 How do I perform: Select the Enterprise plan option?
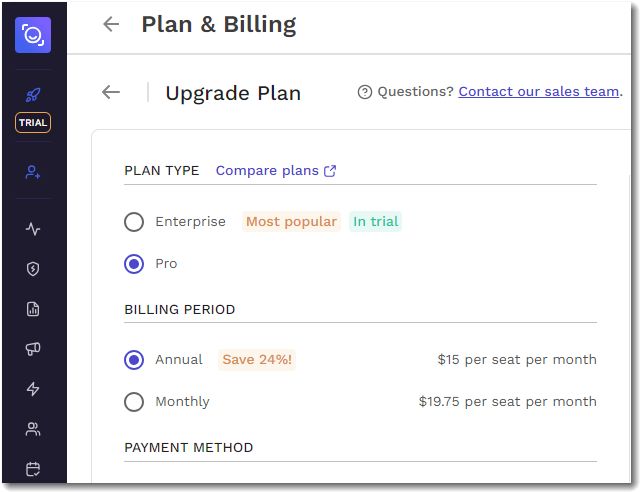coord(134,222)
